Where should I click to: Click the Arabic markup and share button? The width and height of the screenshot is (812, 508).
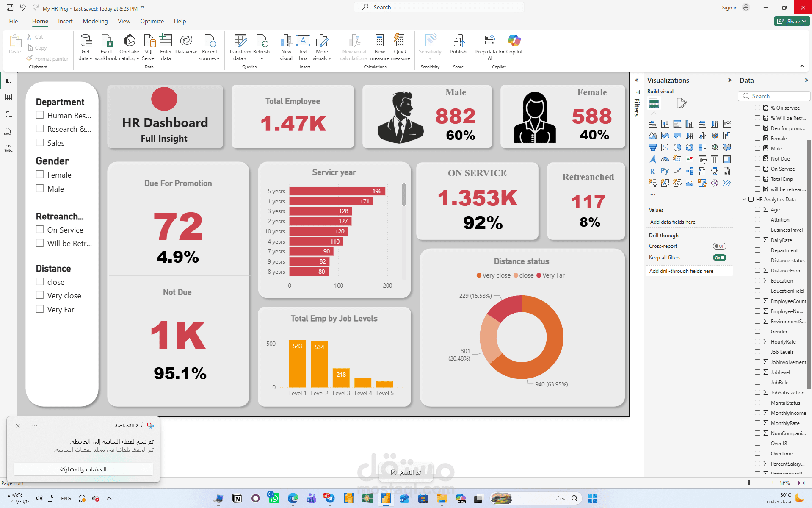coord(83,469)
